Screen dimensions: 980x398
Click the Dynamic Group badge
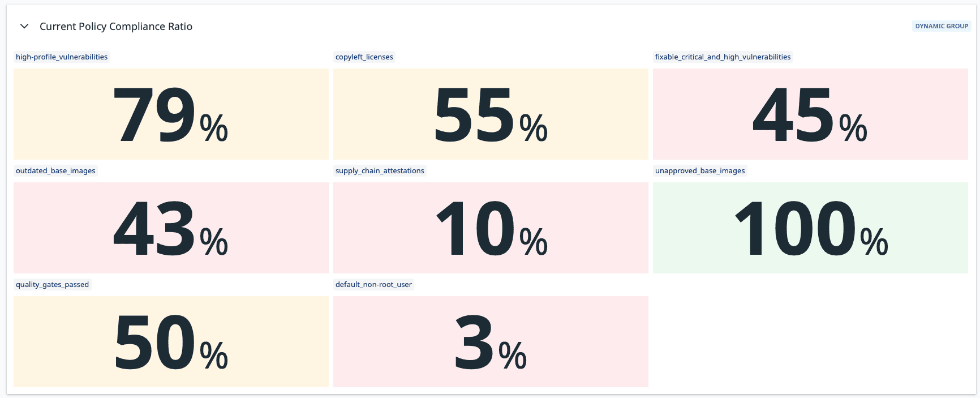click(x=941, y=26)
